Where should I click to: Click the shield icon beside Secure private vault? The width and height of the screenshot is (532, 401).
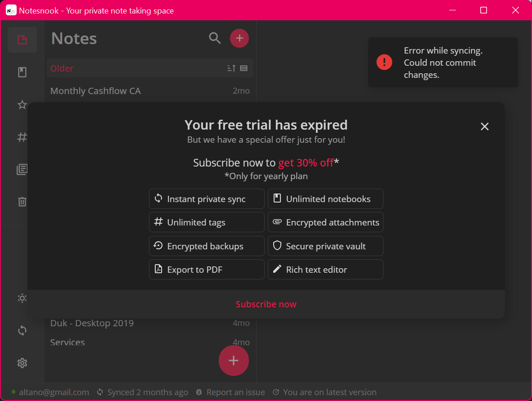pos(277,245)
